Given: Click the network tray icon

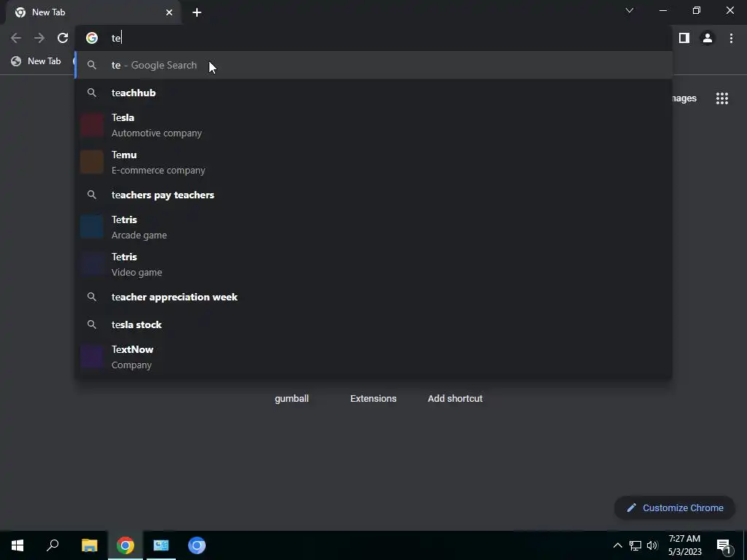Looking at the screenshot, I should click(635, 545).
